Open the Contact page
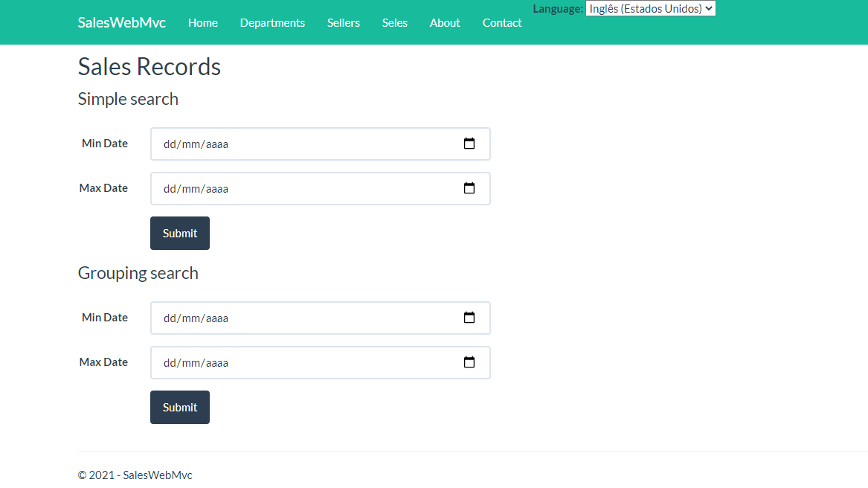This screenshot has width=868, height=488. pos(501,22)
